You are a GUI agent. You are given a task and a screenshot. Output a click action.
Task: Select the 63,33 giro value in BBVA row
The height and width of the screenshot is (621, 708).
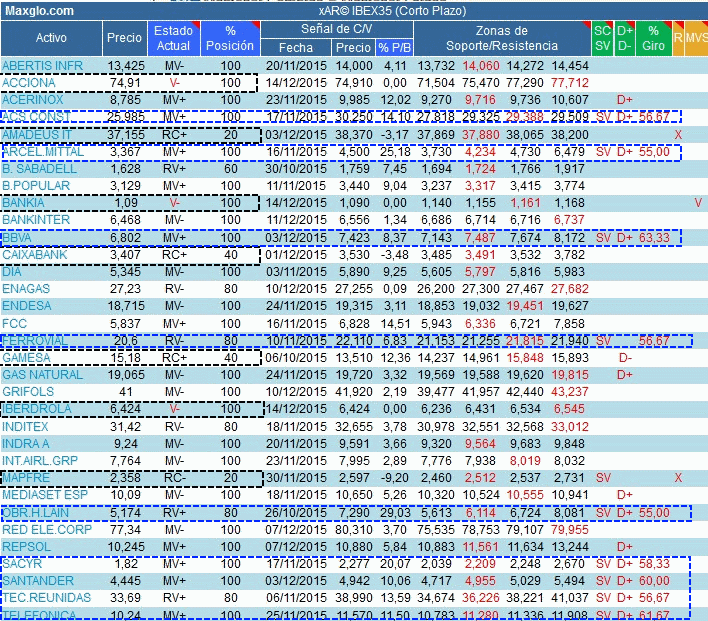tap(654, 238)
